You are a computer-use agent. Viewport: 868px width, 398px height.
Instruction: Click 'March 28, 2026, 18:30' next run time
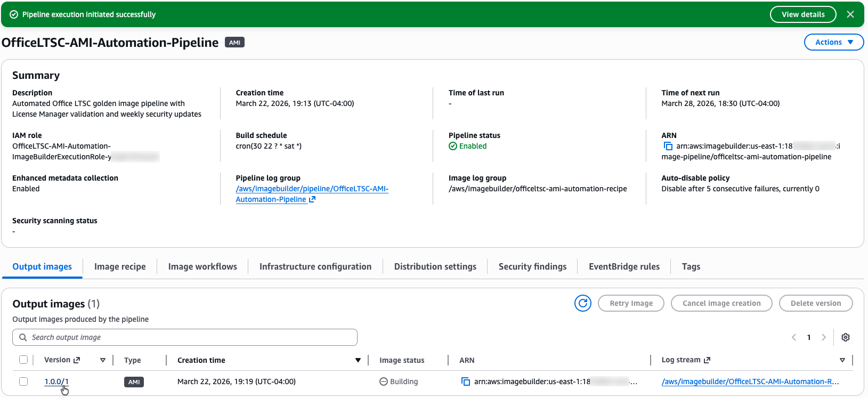tap(720, 103)
